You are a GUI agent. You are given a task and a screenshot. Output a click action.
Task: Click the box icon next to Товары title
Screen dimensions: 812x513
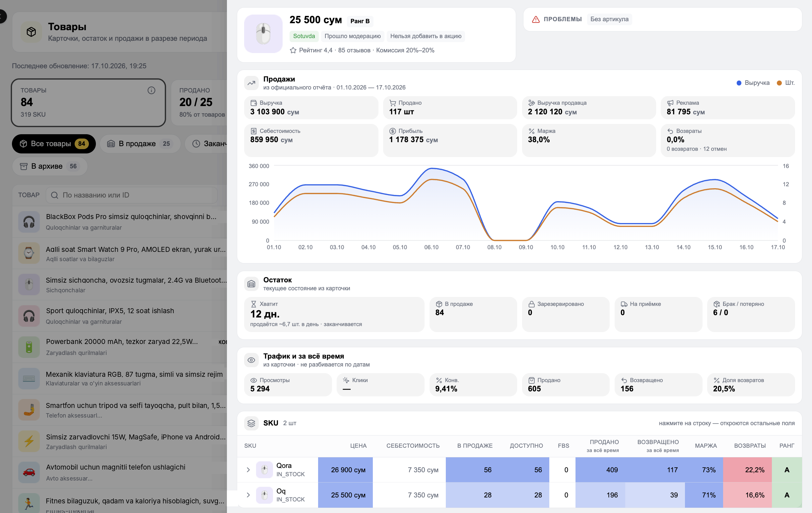(x=32, y=32)
